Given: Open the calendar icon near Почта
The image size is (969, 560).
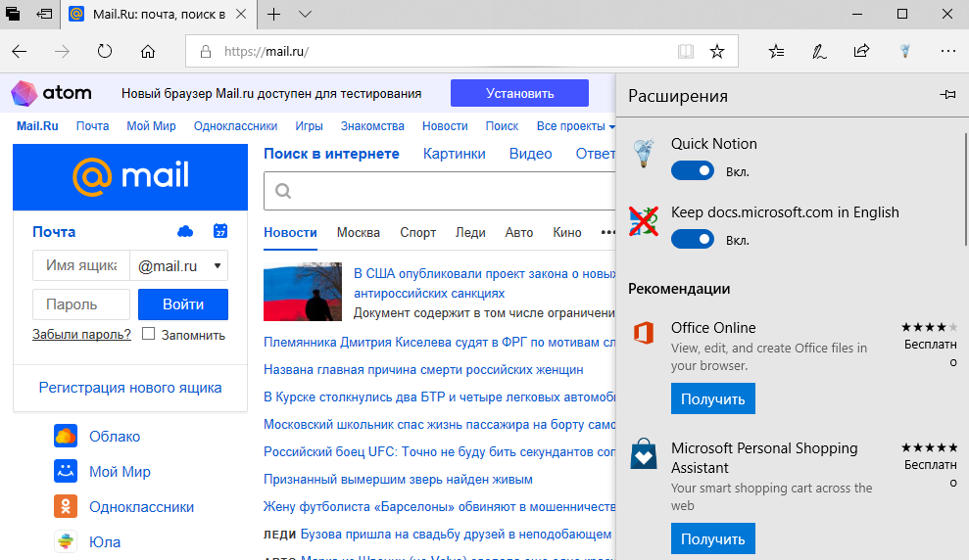Looking at the screenshot, I should [220, 232].
